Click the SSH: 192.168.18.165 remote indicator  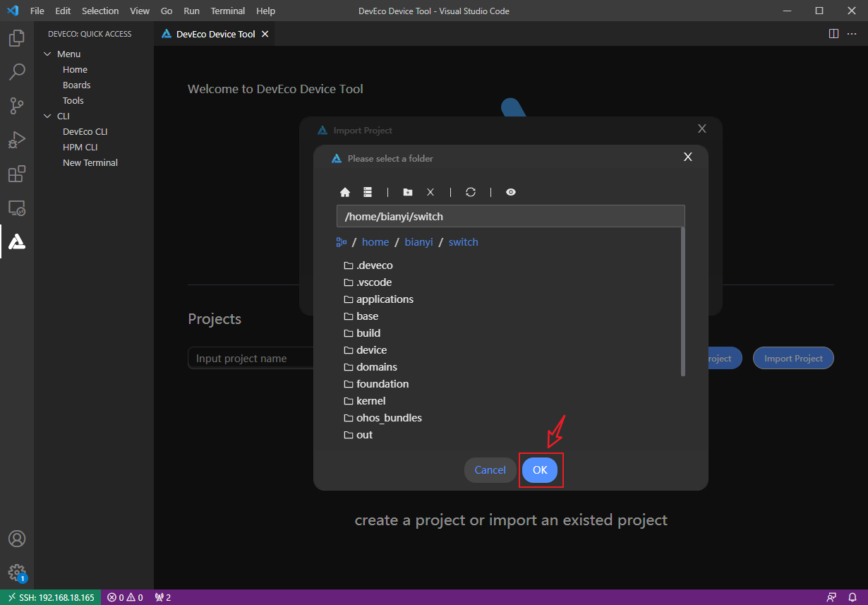pyautogui.click(x=50, y=597)
